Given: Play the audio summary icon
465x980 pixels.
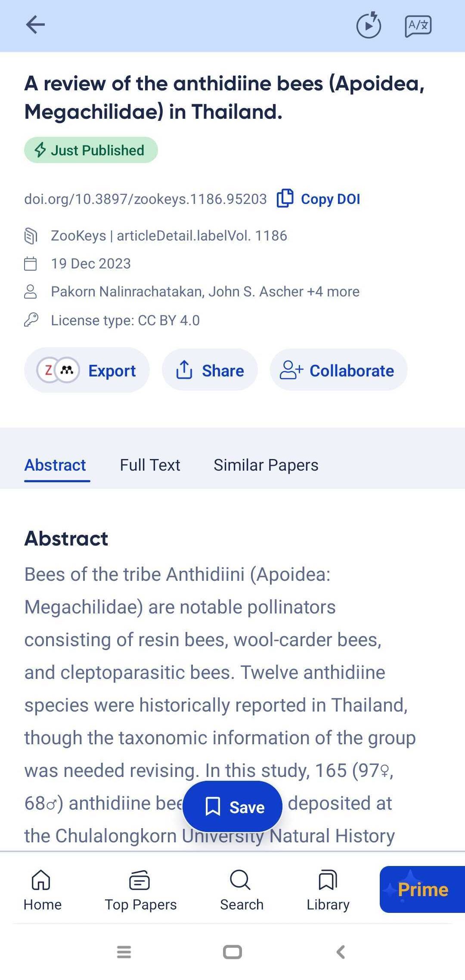Looking at the screenshot, I should point(369,25).
